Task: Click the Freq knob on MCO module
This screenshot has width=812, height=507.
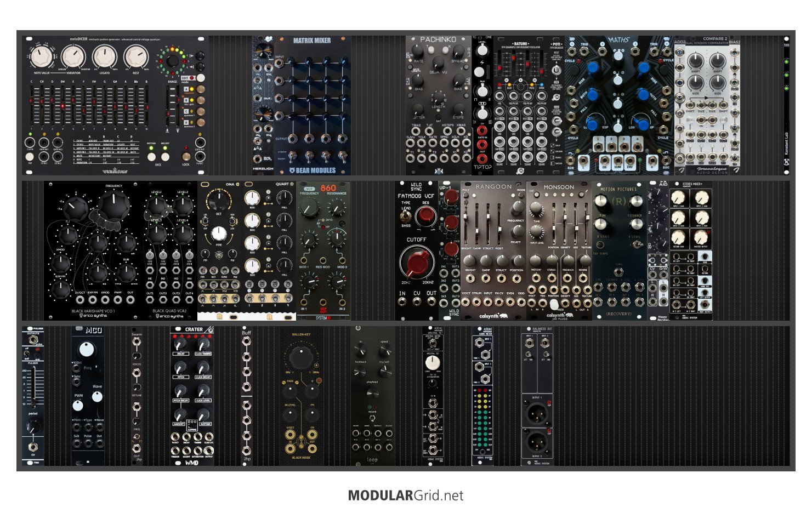Action: tap(87, 350)
